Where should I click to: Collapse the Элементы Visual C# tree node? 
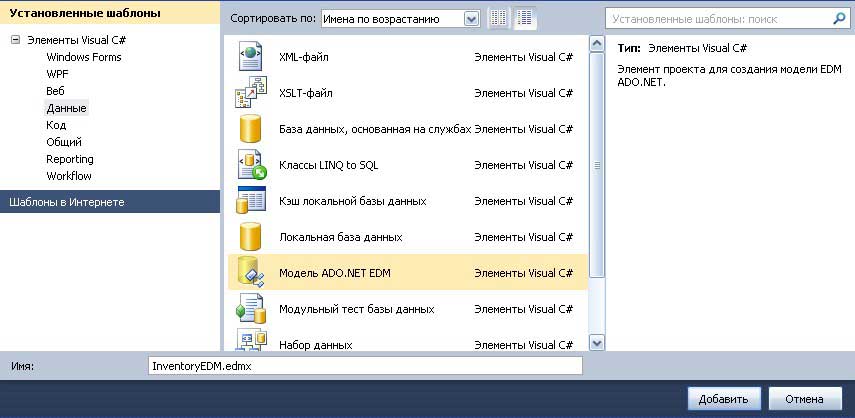pos(15,40)
